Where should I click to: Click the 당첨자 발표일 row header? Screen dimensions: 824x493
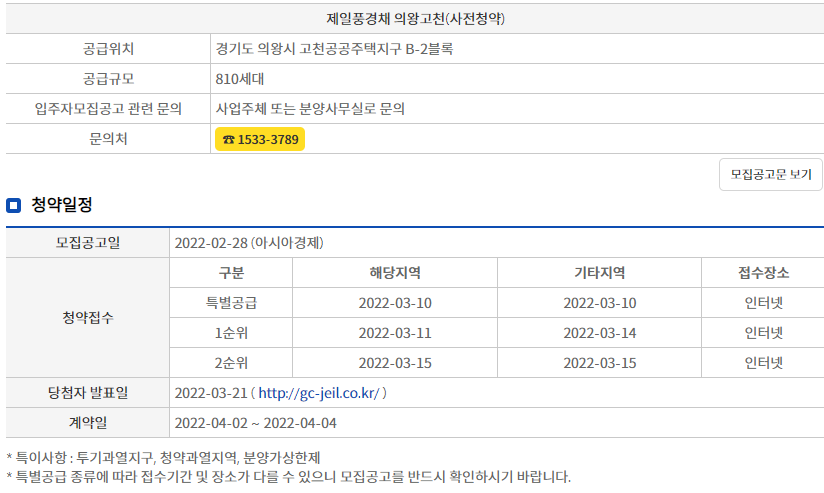point(88,393)
